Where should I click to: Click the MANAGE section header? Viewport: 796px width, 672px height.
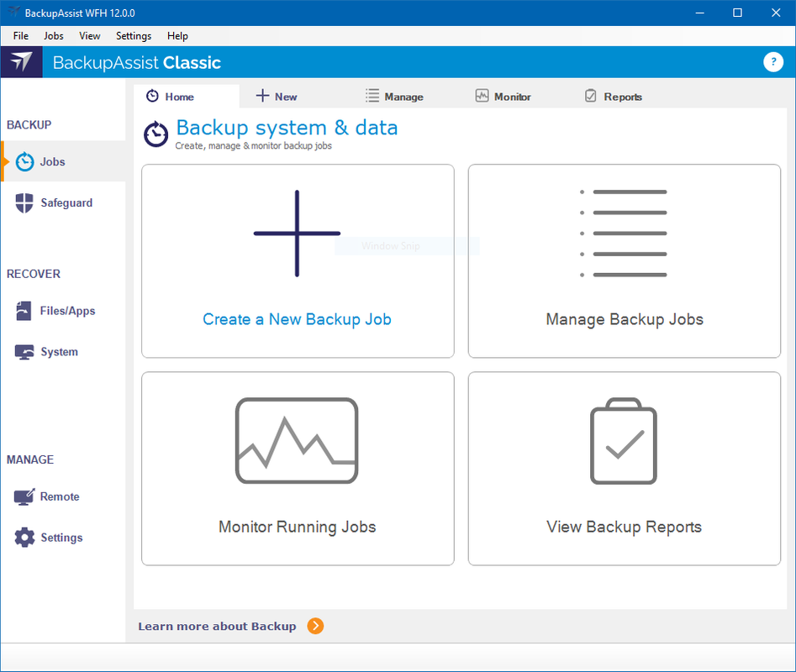click(x=30, y=459)
